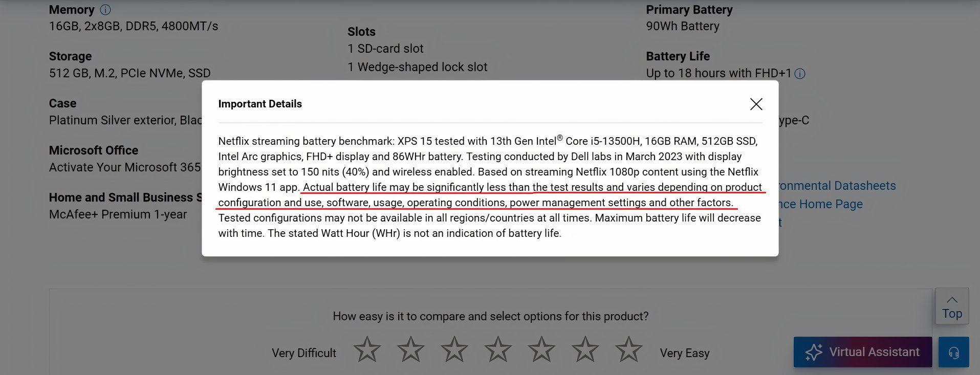Visit the Home Page link

point(820,204)
